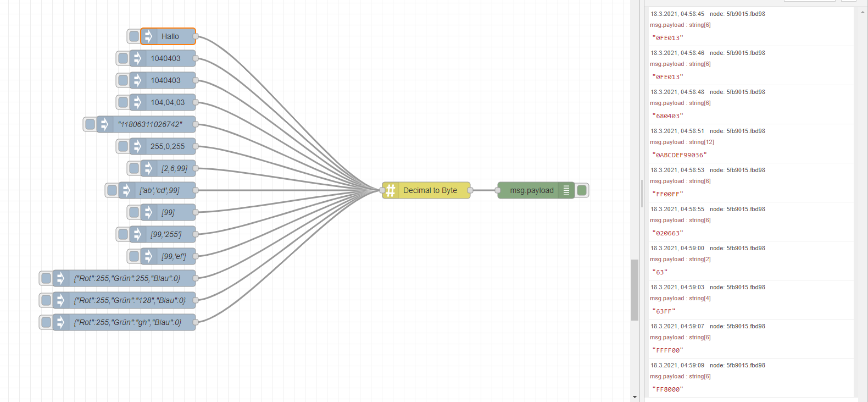Image resolution: width=868 pixels, height=402 pixels.
Task: Click debug value "020663"
Action: (x=667, y=233)
